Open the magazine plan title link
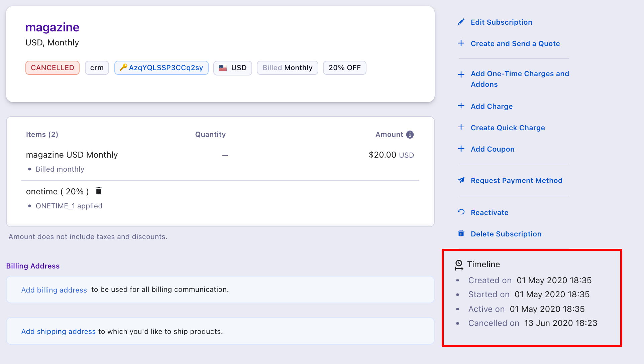 (x=52, y=27)
